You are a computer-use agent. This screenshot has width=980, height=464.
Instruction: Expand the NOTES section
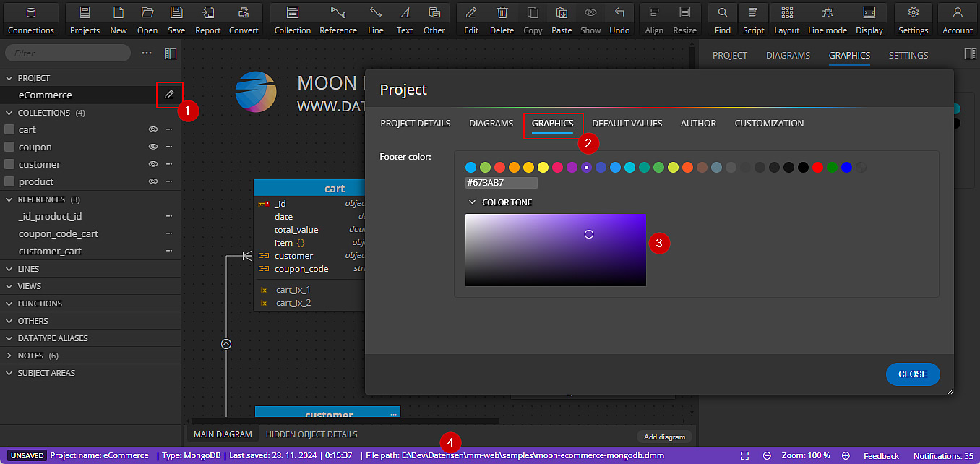(9, 356)
